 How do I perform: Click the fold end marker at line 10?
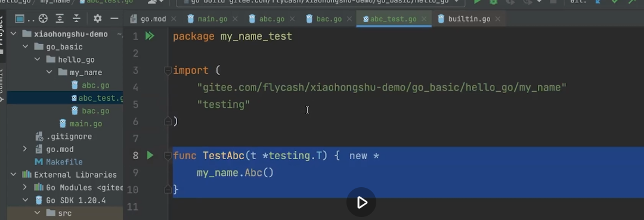(168, 189)
